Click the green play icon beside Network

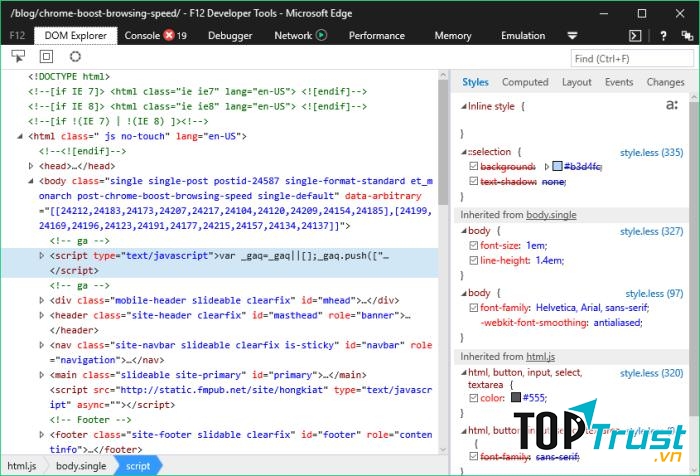pyautogui.click(x=321, y=36)
